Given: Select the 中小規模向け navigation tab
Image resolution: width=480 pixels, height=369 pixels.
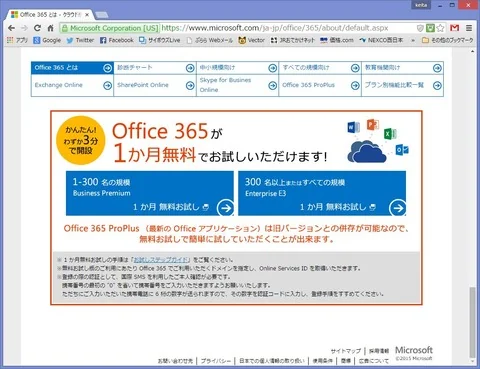Looking at the screenshot, I should point(238,68).
